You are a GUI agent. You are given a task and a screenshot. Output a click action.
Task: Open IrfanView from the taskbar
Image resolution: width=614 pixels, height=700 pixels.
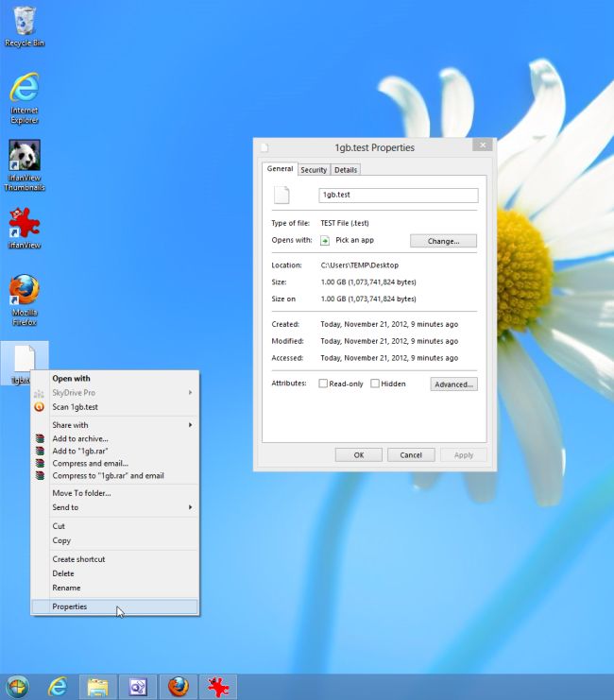tap(218, 687)
